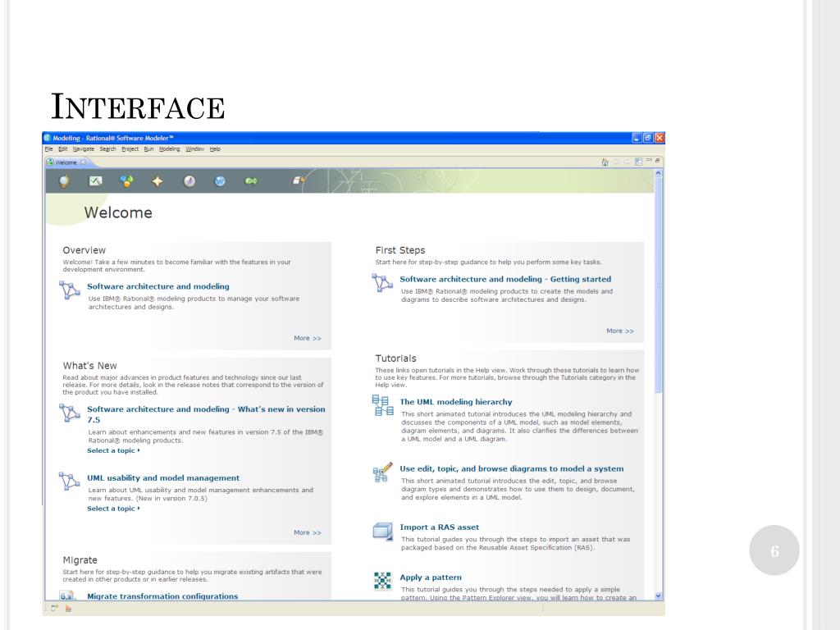Click the Migrate transformation configurations icon
Image resolution: width=840 pixels, height=630 pixels.
point(67,596)
